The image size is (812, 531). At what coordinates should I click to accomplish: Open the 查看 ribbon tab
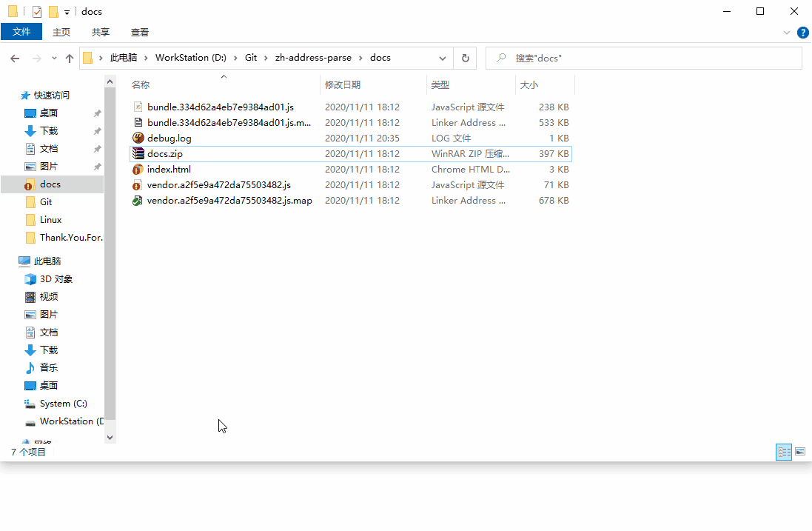140,32
